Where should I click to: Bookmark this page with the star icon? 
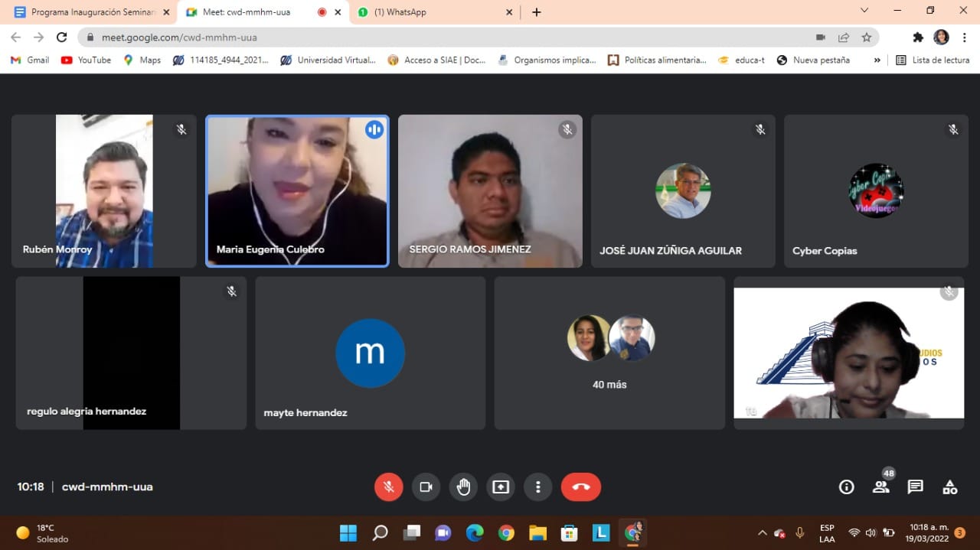(x=867, y=37)
